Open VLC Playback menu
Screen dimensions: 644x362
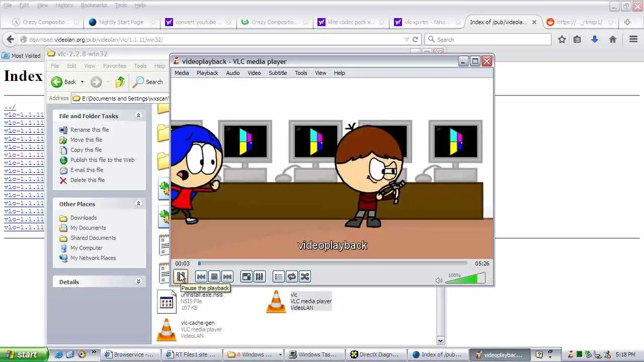click(x=207, y=73)
